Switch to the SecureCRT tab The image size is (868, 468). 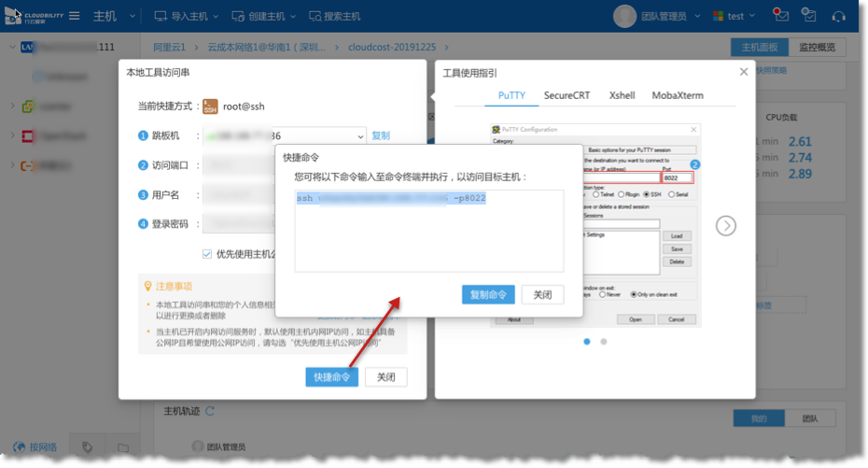point(567,95)
